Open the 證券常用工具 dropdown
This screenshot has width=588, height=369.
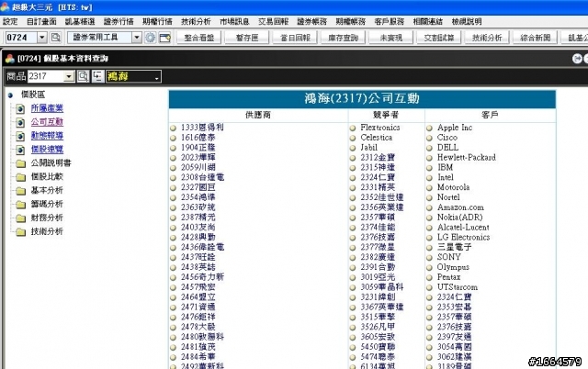(137, 38)
